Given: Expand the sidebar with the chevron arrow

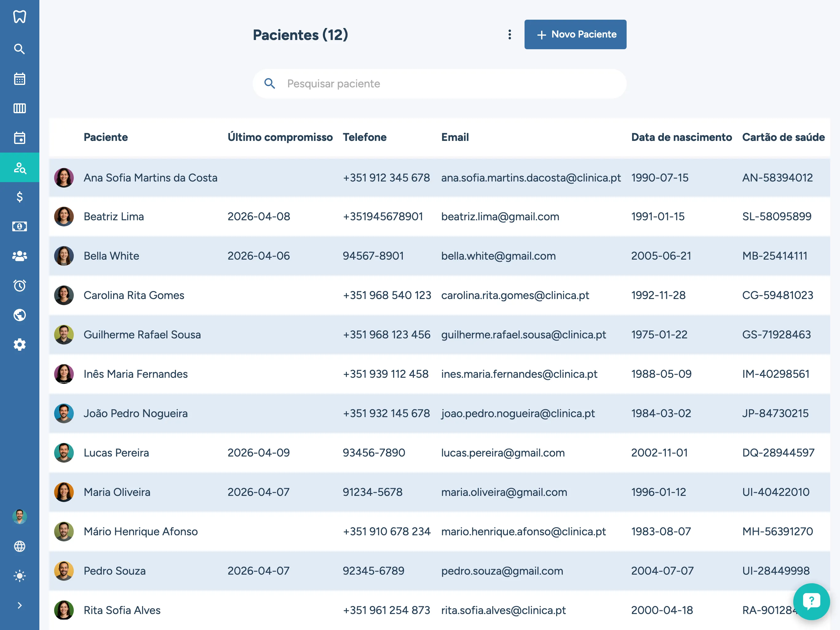Looking at the screenshot, I should coord(19,605).
